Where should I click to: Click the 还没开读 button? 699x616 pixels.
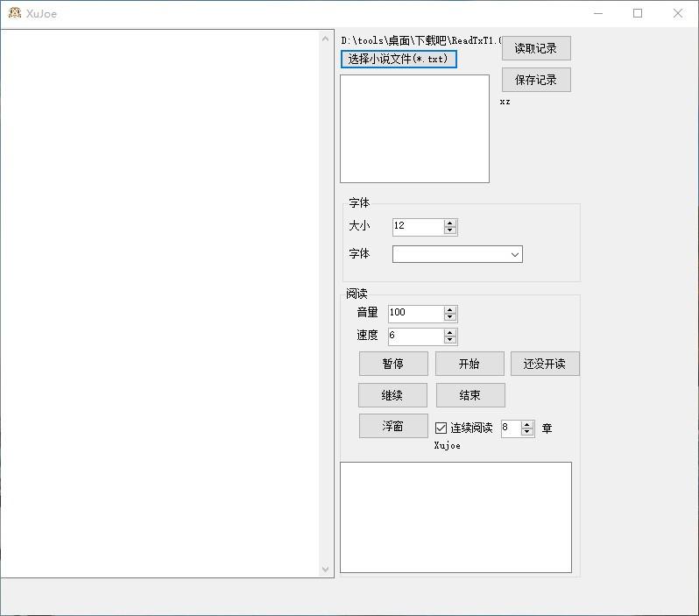545,364
